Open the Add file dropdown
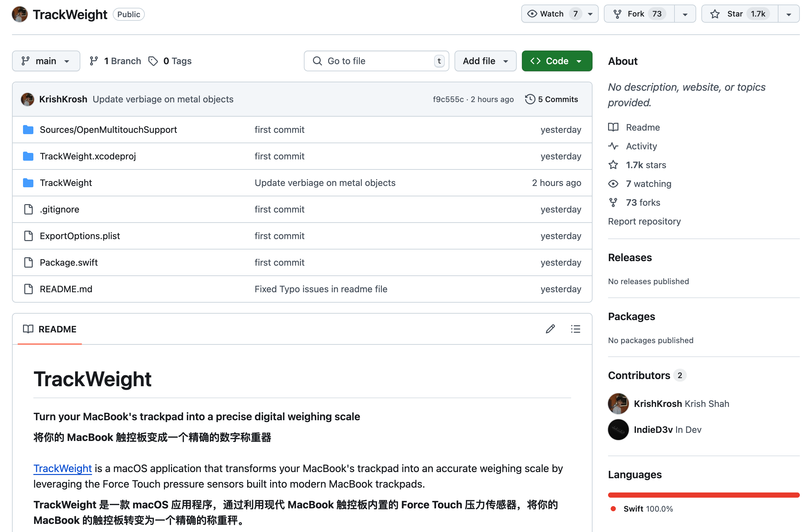Image resolution: width=806 pixels, height=532 pixels. coord(485,61)
